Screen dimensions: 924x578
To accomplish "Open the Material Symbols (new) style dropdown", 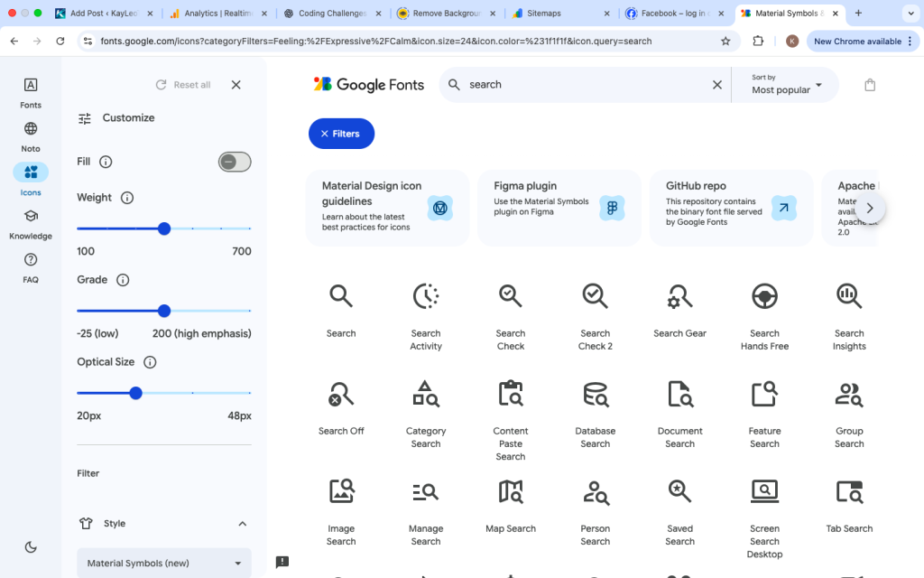I will (163, 563).
